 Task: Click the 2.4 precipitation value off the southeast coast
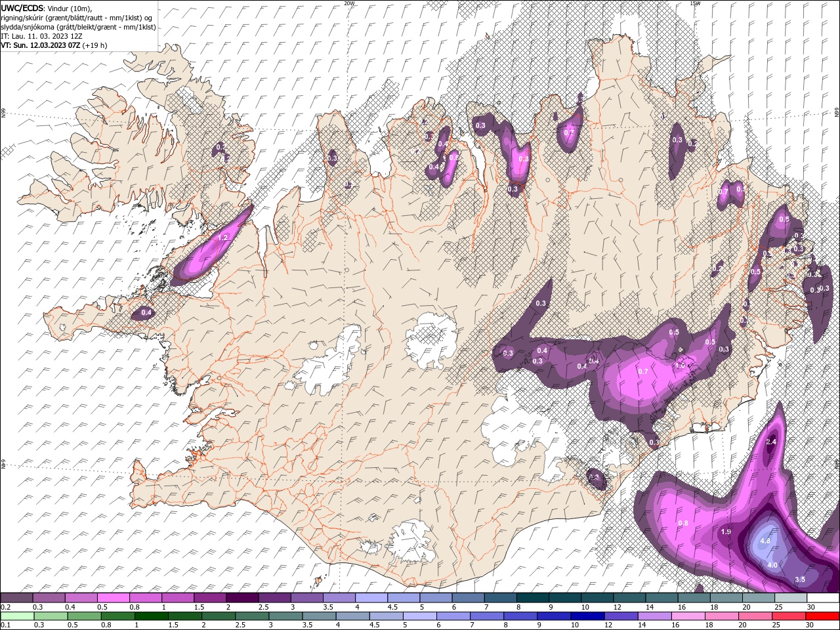(771, 442)
